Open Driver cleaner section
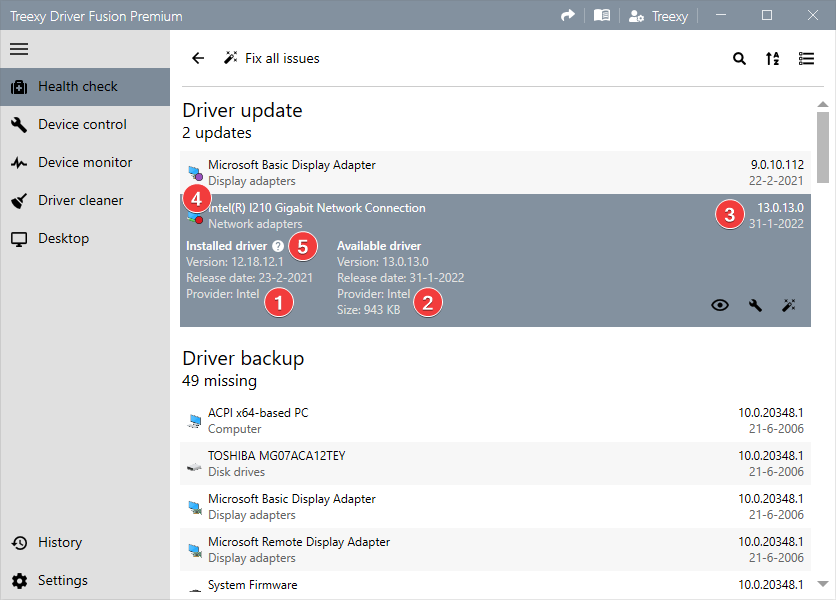The height and width of the screenshot is (600, 836). [85, 201]
